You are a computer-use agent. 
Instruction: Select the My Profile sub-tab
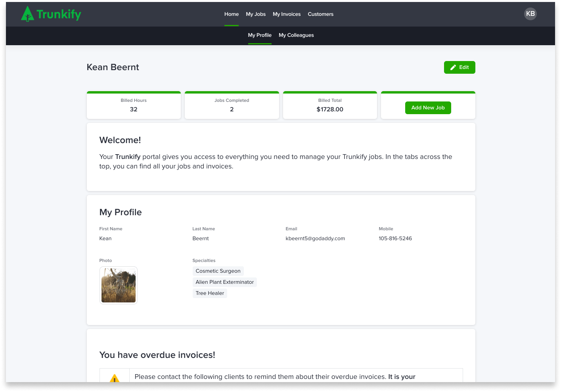[x=260, y=35]
